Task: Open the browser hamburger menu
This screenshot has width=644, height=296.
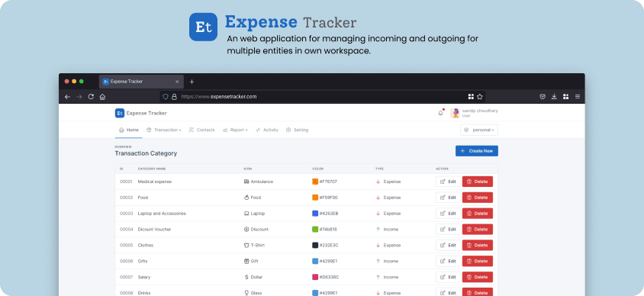Action: tap(578, 97)
